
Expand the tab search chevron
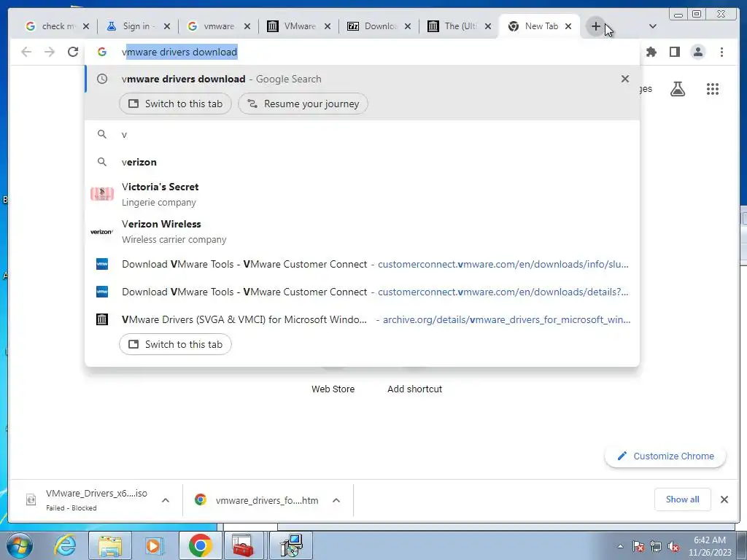coord(653,26)
